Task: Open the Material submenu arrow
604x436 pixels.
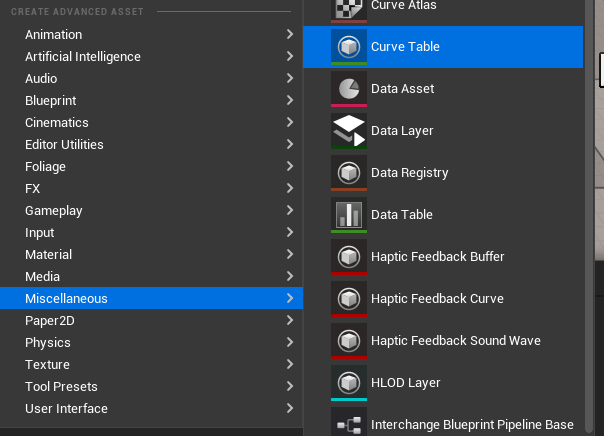Action: click(289, 255)
